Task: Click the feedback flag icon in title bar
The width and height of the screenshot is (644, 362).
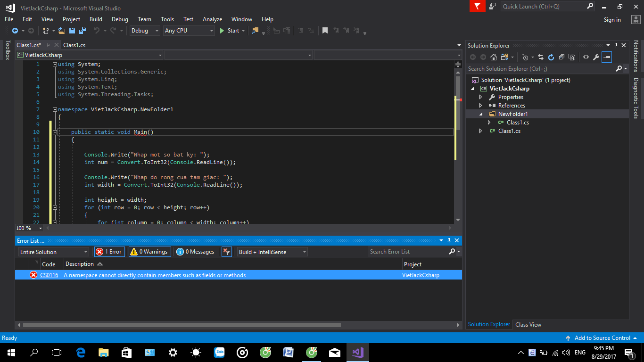Action: (x=477, y=6)
